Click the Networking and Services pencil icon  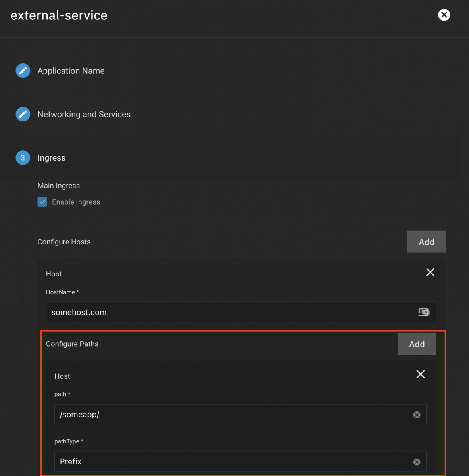tap(23, 114)
